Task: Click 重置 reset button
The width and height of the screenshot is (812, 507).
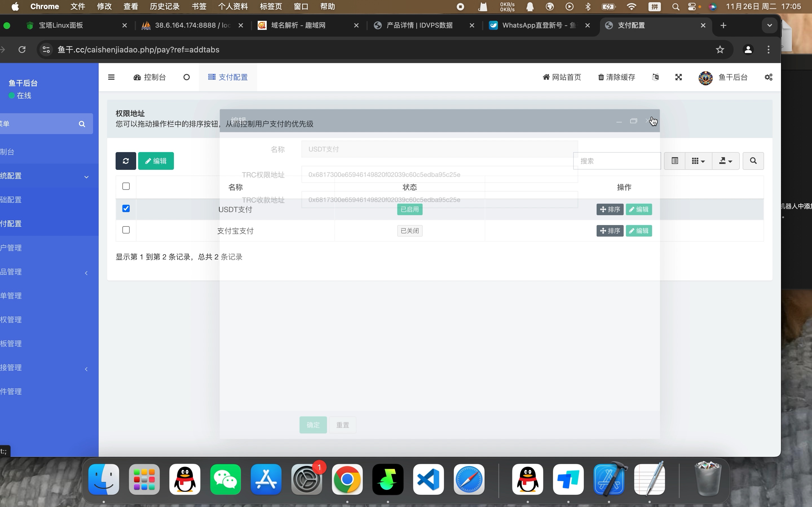Action: (x=343, y=425)
